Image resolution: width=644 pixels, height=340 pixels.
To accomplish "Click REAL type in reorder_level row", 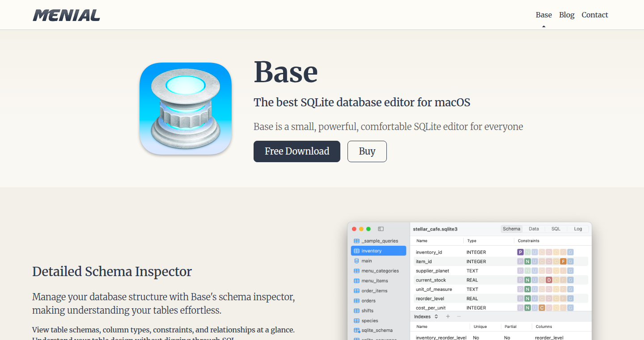I will [472, 298].
